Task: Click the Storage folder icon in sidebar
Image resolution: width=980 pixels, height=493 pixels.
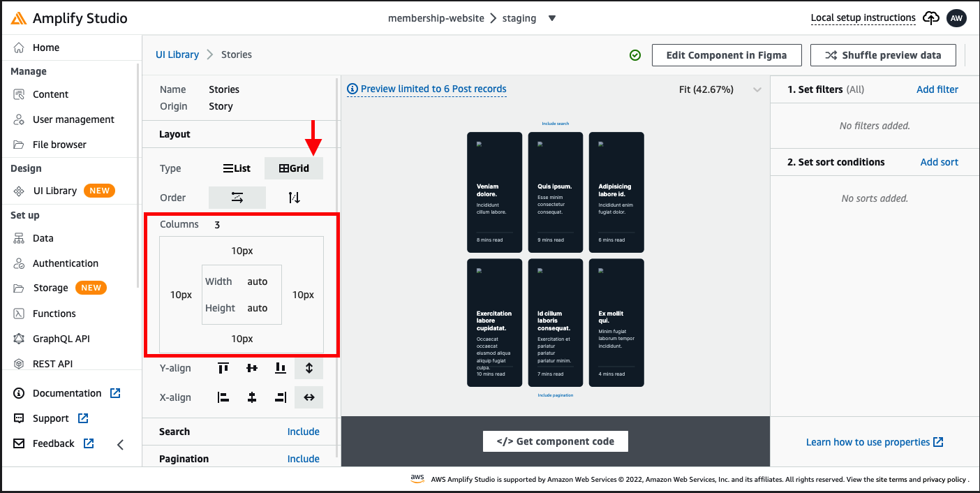Action: 20,288
